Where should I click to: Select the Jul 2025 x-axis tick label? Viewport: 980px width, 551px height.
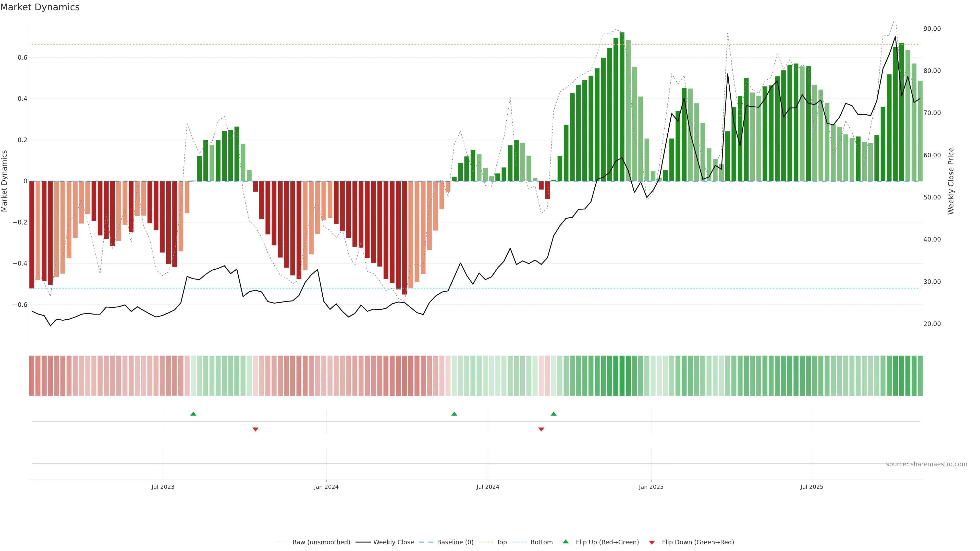click(812, 487)
